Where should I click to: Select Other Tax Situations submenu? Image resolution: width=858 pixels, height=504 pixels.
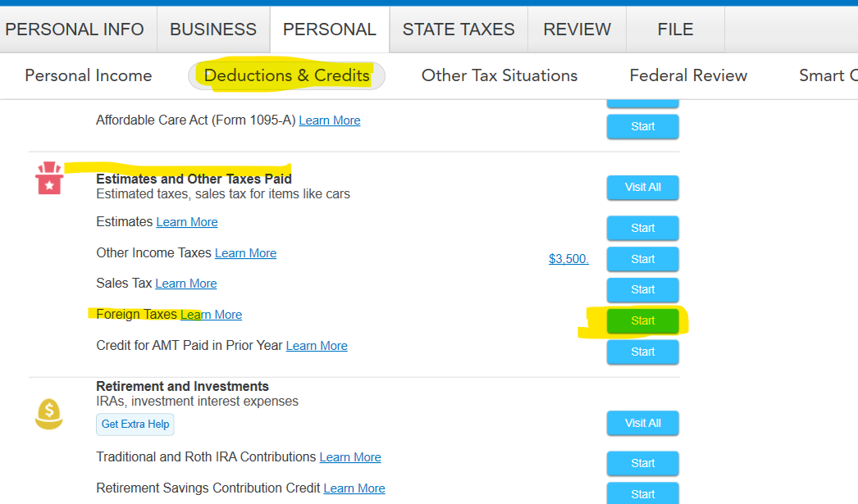500,75
